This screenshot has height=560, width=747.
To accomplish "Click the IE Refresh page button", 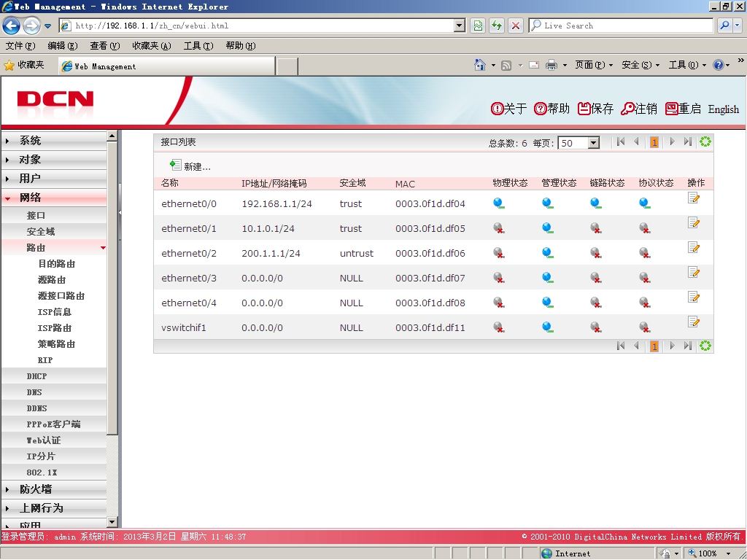I will 497,26.
